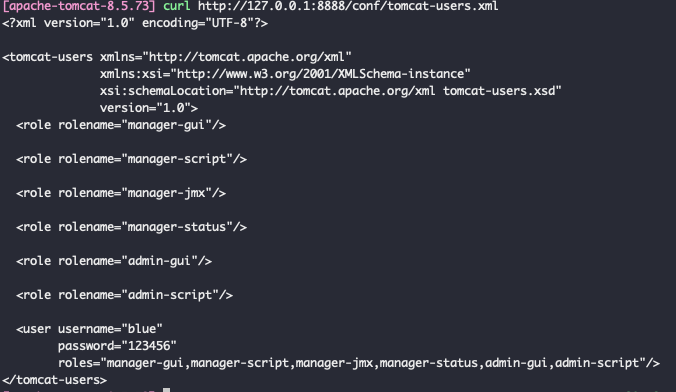Click the password="123456" text
This screenshot has height=392, width=676.
coord(117,346)
